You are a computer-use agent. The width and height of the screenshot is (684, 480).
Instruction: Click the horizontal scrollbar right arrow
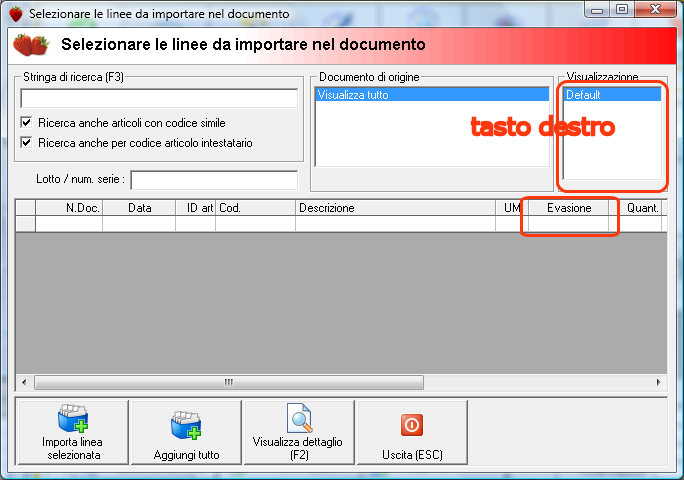(658, 382)
